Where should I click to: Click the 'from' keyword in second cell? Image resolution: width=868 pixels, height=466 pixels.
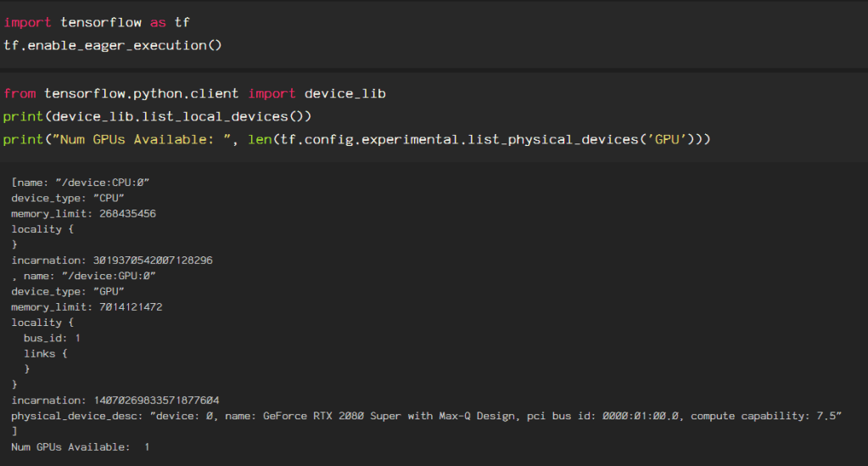tap(20, 93)
